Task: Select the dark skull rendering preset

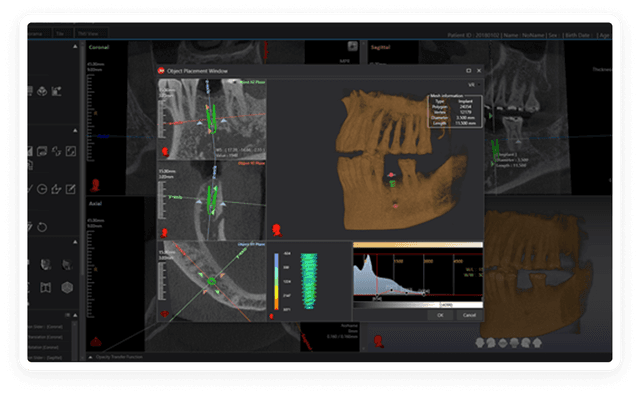Action: click(x=67, y=264)
